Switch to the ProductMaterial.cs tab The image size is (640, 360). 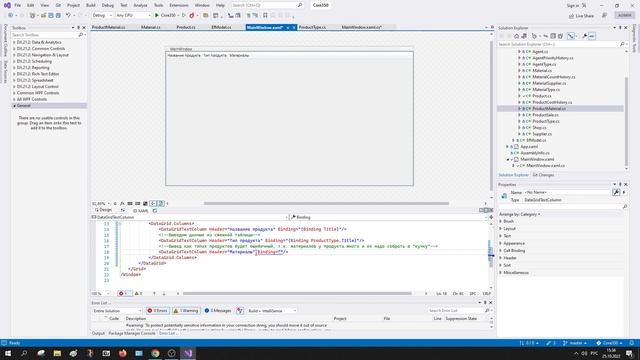pos(108,27)
